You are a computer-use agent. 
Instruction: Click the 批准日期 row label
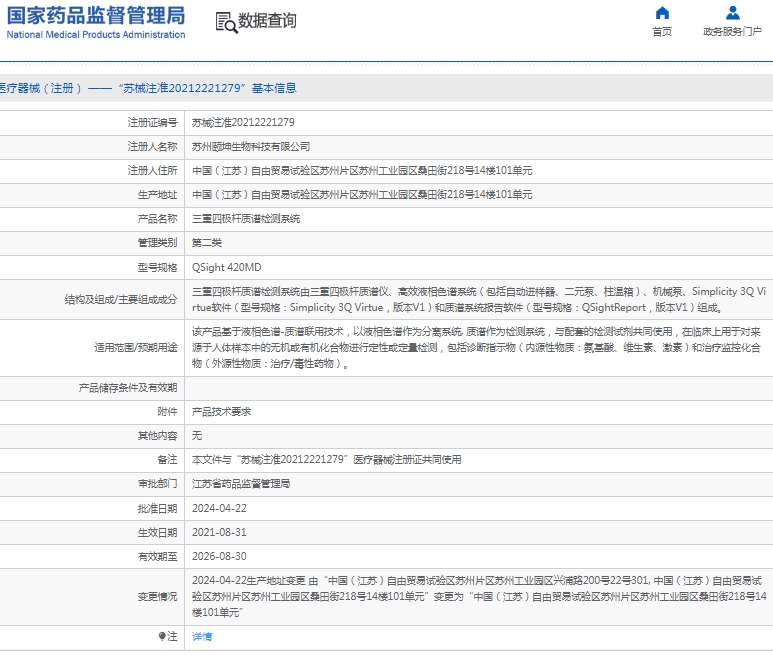coord(157,508)
